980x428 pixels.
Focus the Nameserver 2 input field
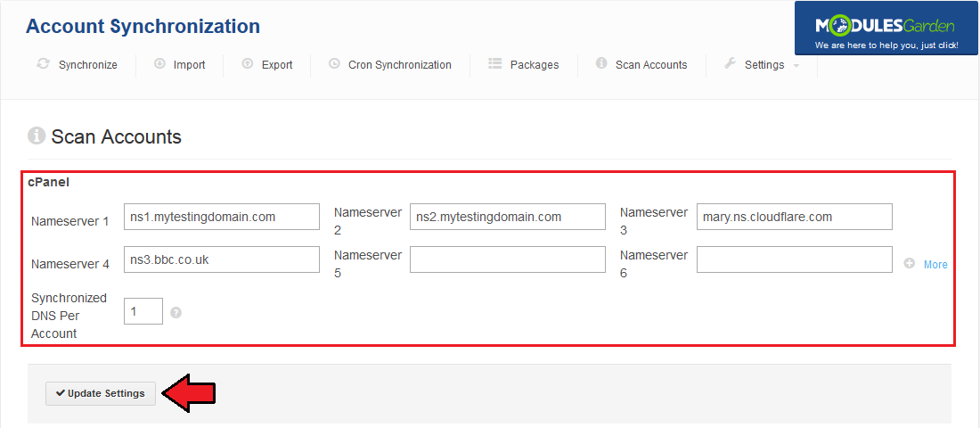click(508, 217)
